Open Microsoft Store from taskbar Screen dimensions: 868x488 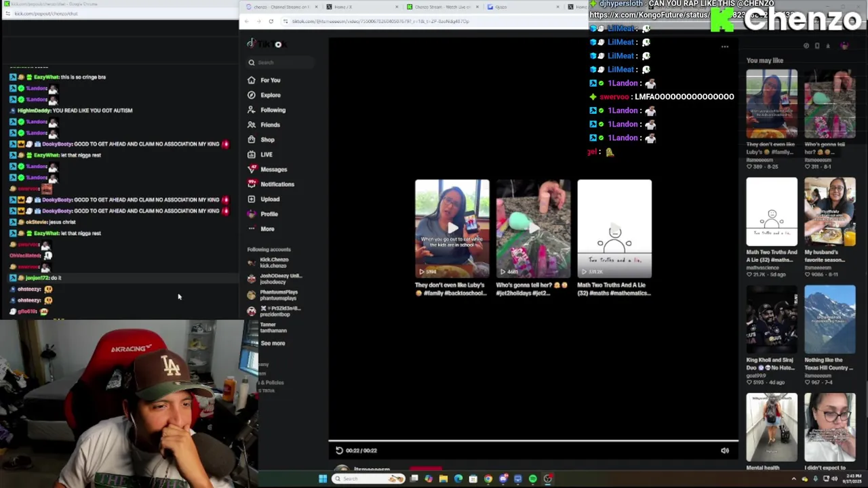pyautogui.click(x=473, y=479)
